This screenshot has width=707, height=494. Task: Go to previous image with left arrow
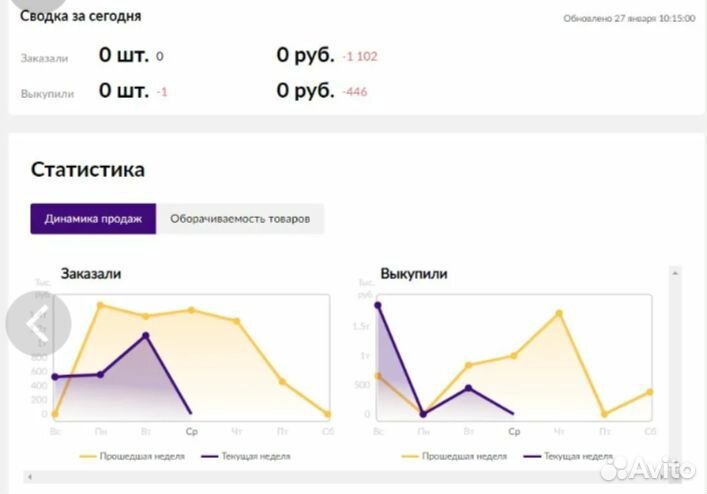[38, 323]
